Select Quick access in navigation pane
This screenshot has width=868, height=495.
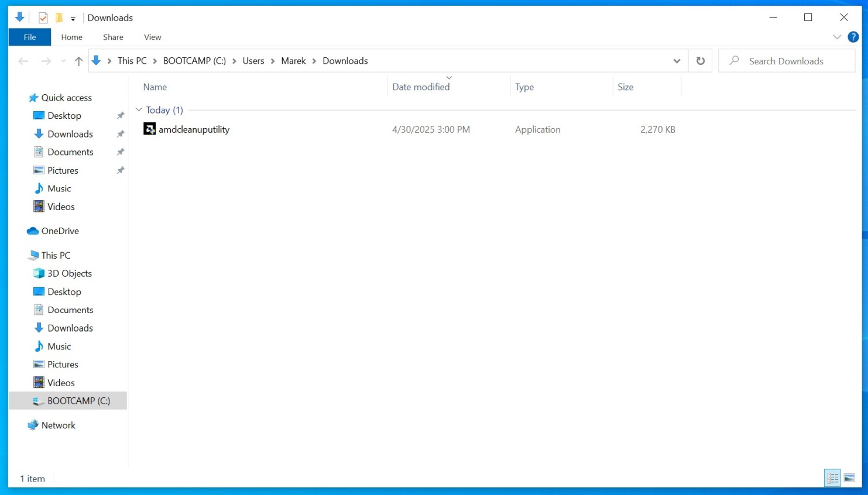(x=66, y=98)
